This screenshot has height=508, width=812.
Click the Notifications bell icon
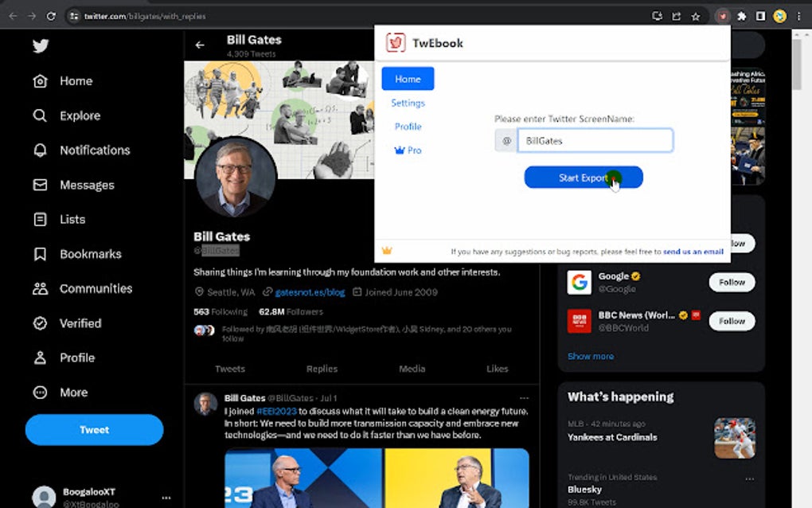click(x=40, y=150)
